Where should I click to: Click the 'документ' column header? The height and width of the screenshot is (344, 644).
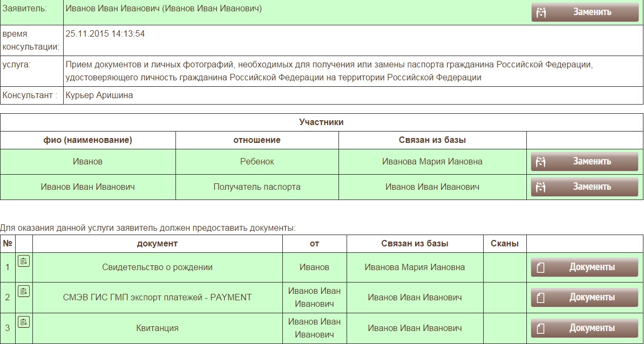tap(157, 244)
